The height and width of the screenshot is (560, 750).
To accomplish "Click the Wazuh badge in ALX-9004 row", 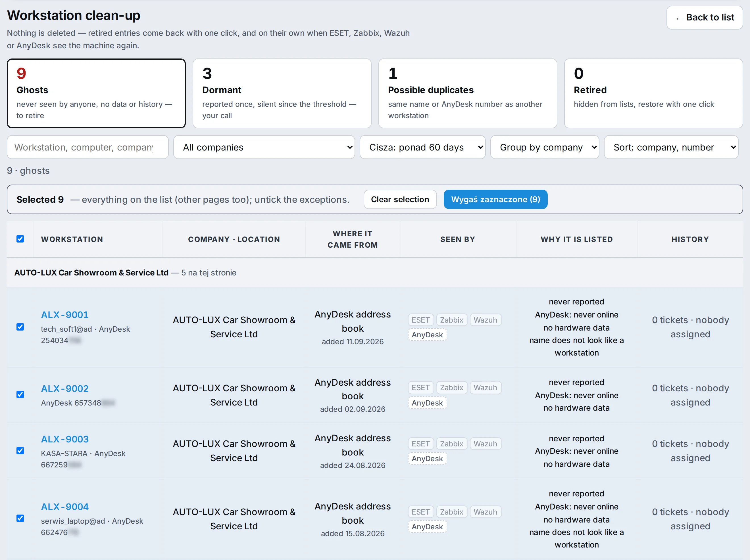I will tap(485, 512).
